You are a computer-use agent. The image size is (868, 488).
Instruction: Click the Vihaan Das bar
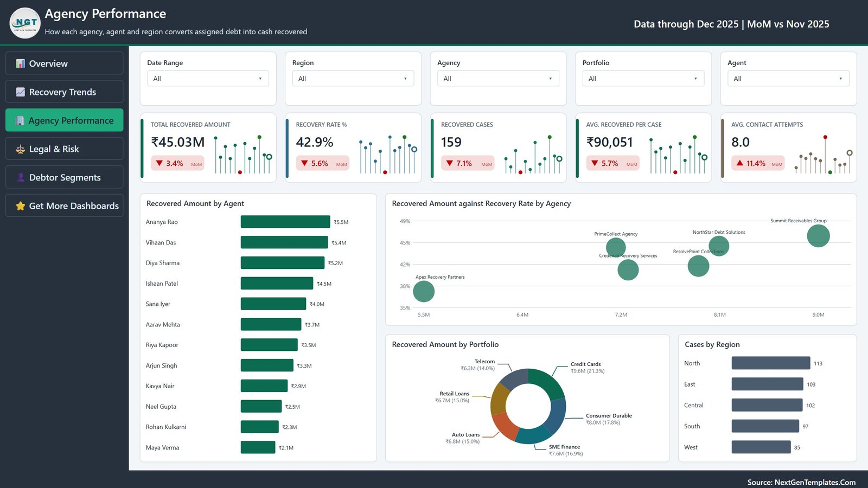pyautogui.click(x=284, y=242)
